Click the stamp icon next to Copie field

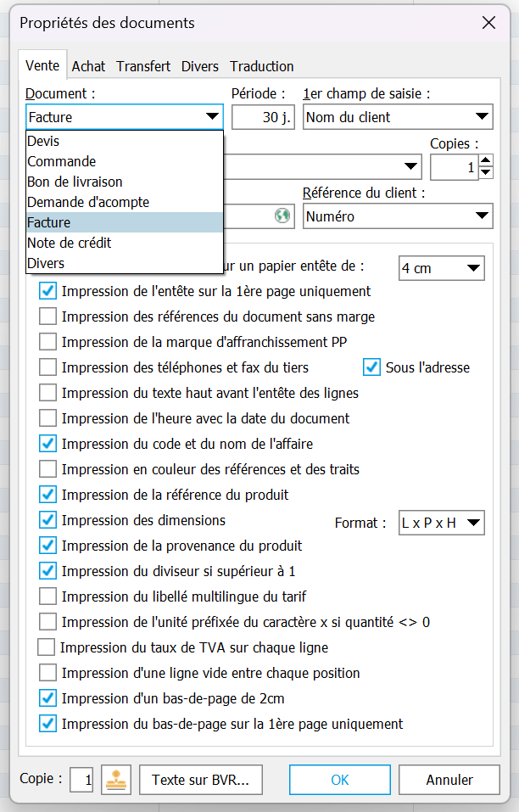tap(115, 780)
